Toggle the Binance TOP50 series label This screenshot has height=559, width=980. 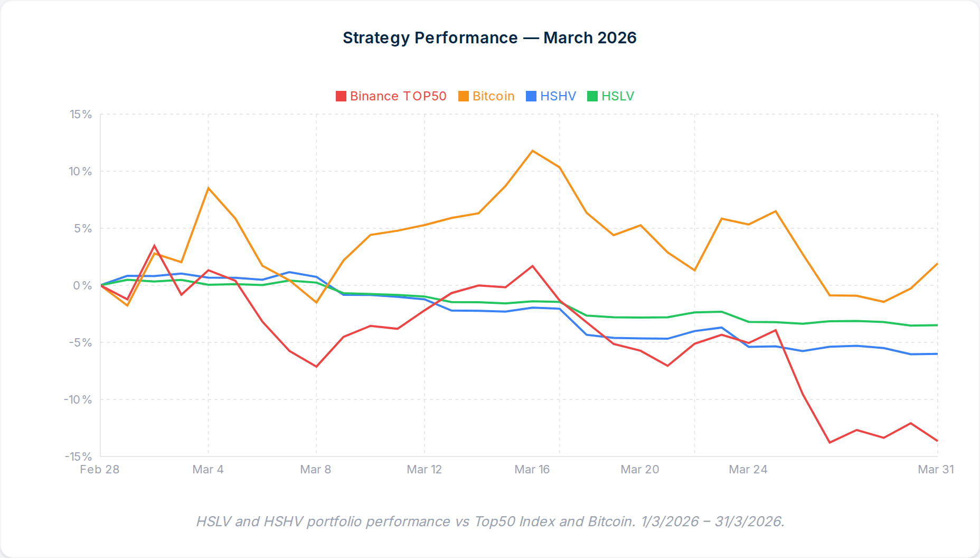tap(398, 96)
